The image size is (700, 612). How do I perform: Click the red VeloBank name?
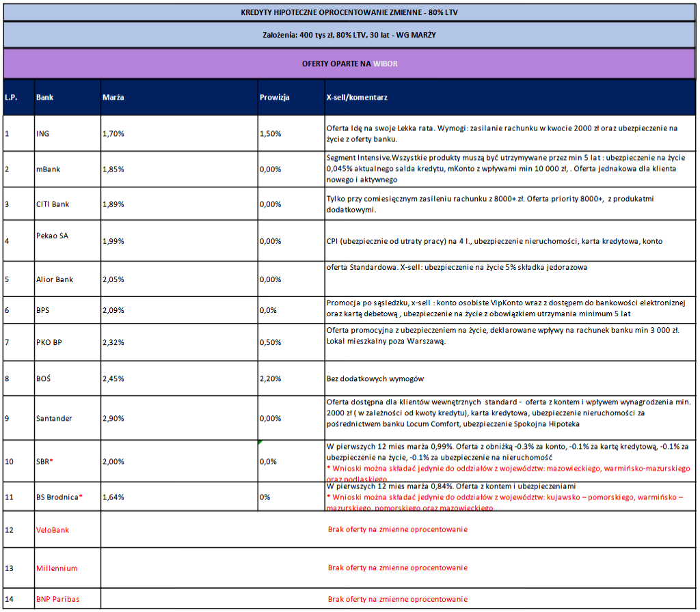[x=53, y=529]
